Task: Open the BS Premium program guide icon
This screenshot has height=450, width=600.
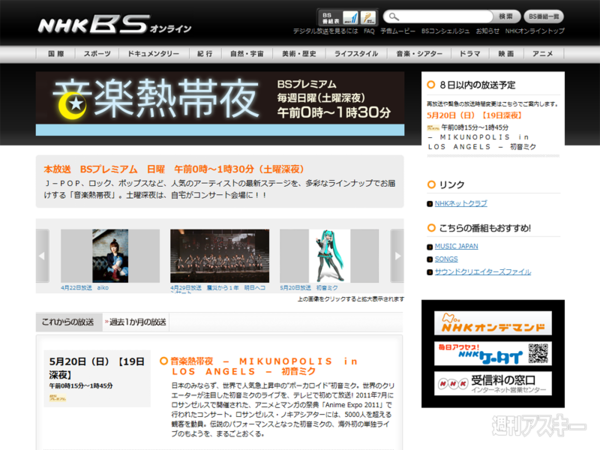Action: coord(368,17)
